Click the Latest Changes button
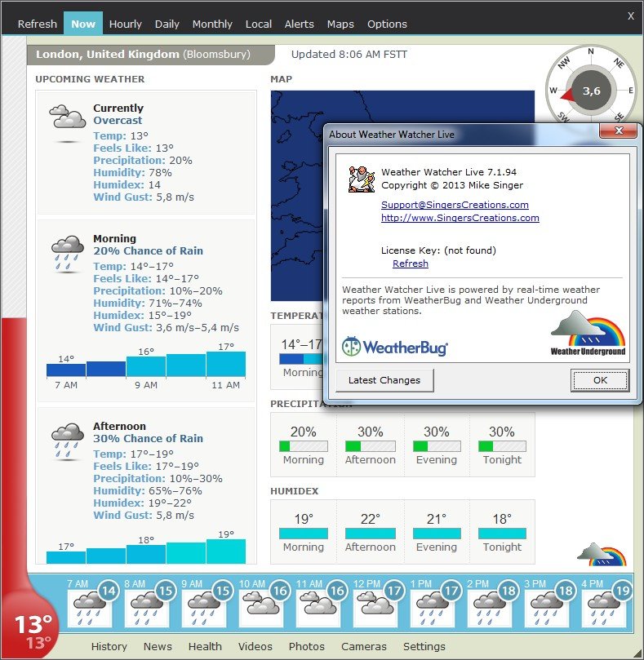 pyautogui.click(x=384, y=380)
